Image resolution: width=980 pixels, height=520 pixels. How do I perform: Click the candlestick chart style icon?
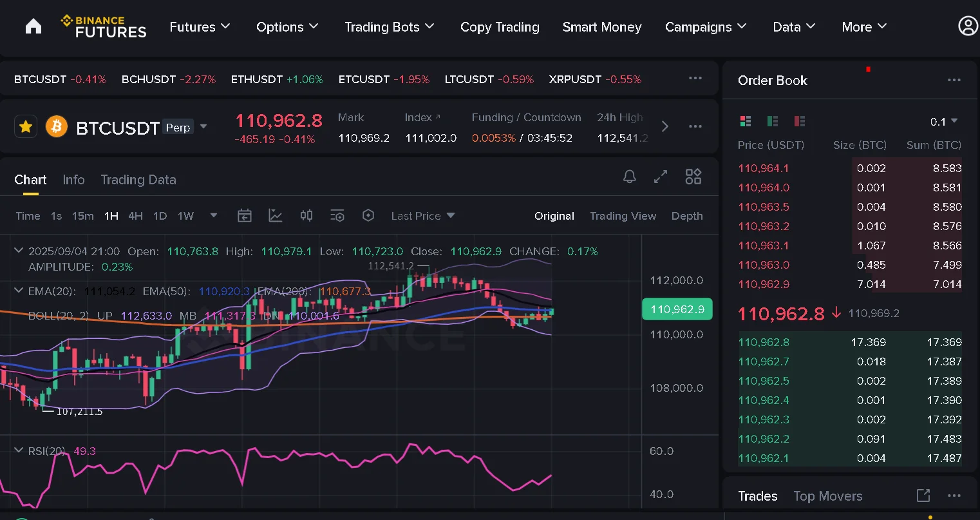(306, 216)
